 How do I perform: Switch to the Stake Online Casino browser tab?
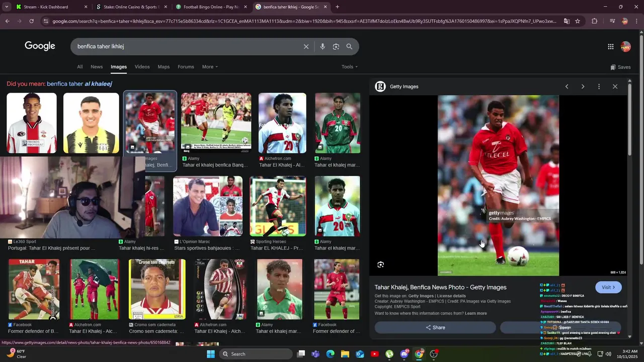coord(131,7)
